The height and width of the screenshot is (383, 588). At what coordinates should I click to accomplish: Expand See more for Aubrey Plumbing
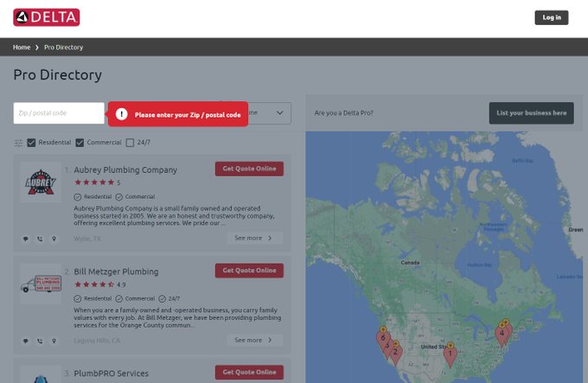coord(254,238)
